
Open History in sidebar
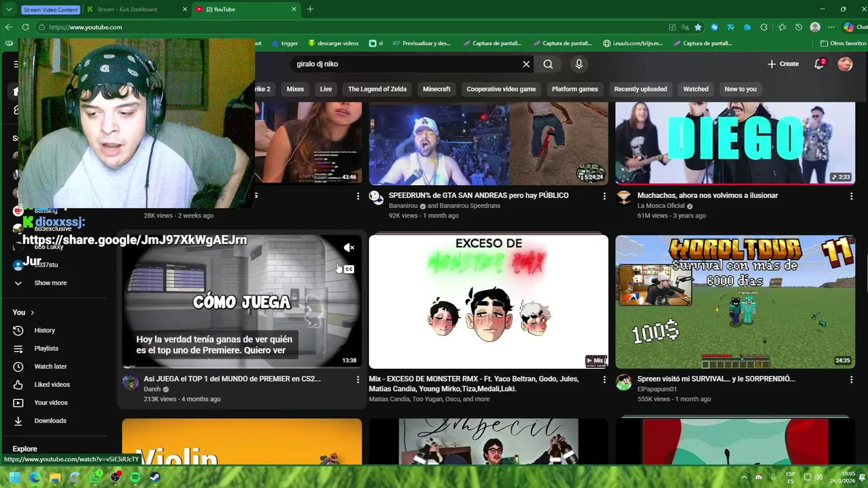click(x=45, y=330)
